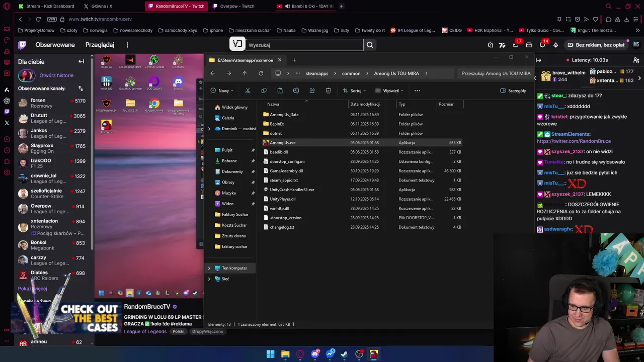Click the Twitch logo home icon
The height and width of the screenshot is (362, 644).
(x=22, y=45)
